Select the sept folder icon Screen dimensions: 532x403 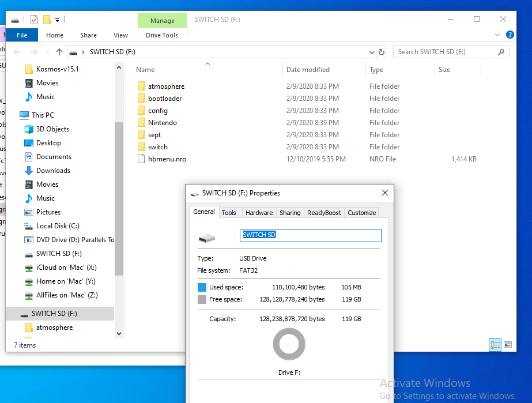tap(141, 135)
